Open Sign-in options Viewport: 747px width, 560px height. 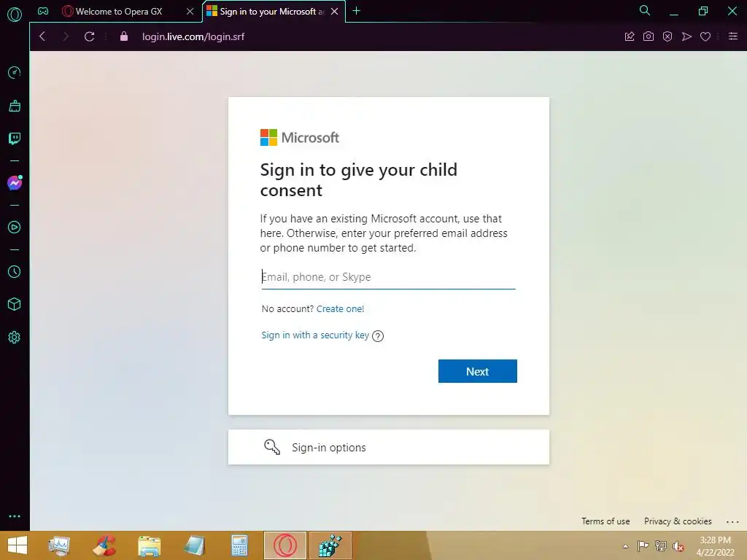click(388, 447)
